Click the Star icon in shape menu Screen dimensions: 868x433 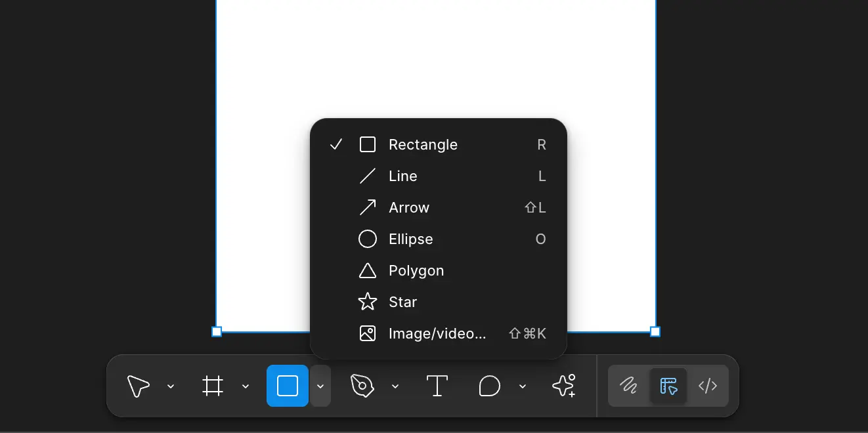click(x=368, y=302)
